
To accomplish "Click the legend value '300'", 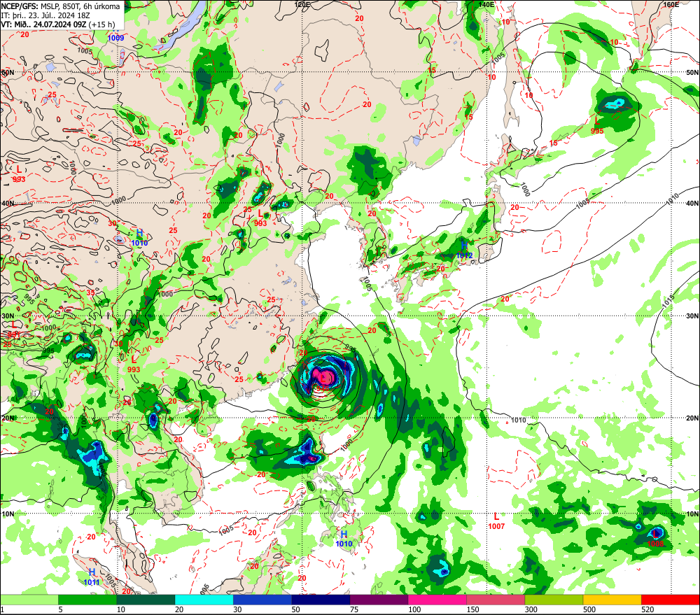I will pyautogui.click(x=531, y=609).
